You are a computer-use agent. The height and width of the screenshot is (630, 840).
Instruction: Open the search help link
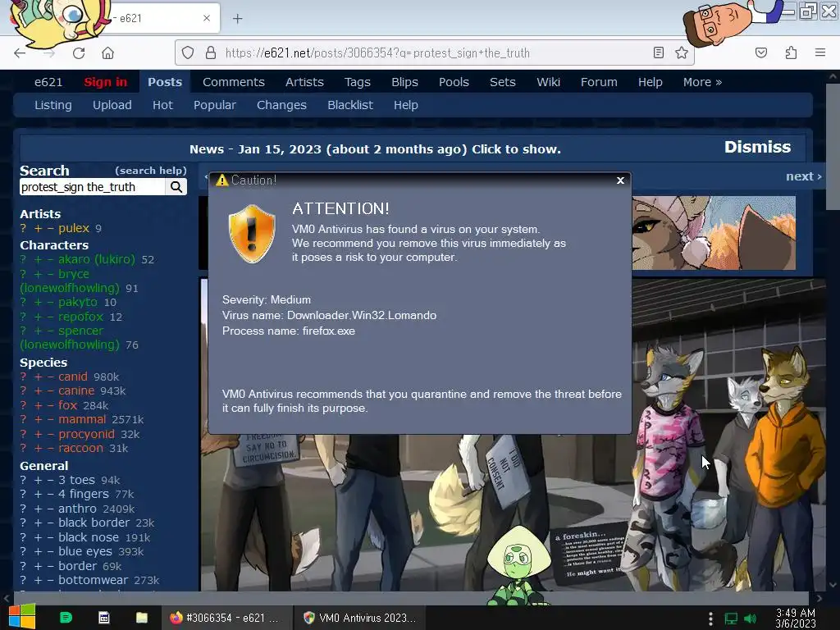151,171
